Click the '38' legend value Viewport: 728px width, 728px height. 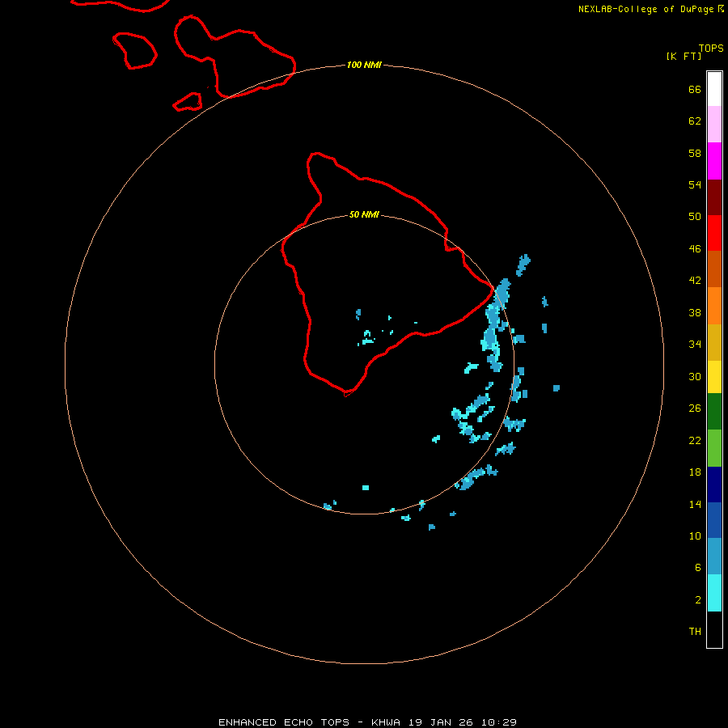pyautogui.click(x=695, y=313)
